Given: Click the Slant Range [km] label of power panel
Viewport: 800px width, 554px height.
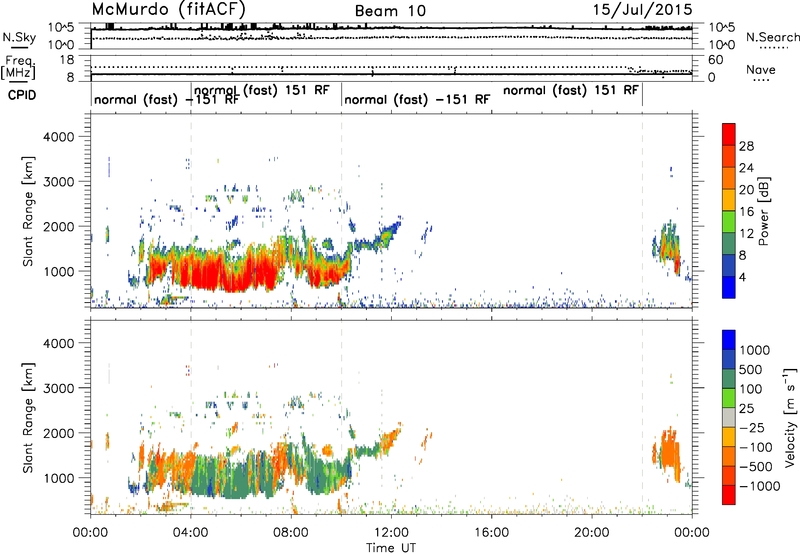Looking at the screenshot, I should pyautogui.click(x=28, y=211).
